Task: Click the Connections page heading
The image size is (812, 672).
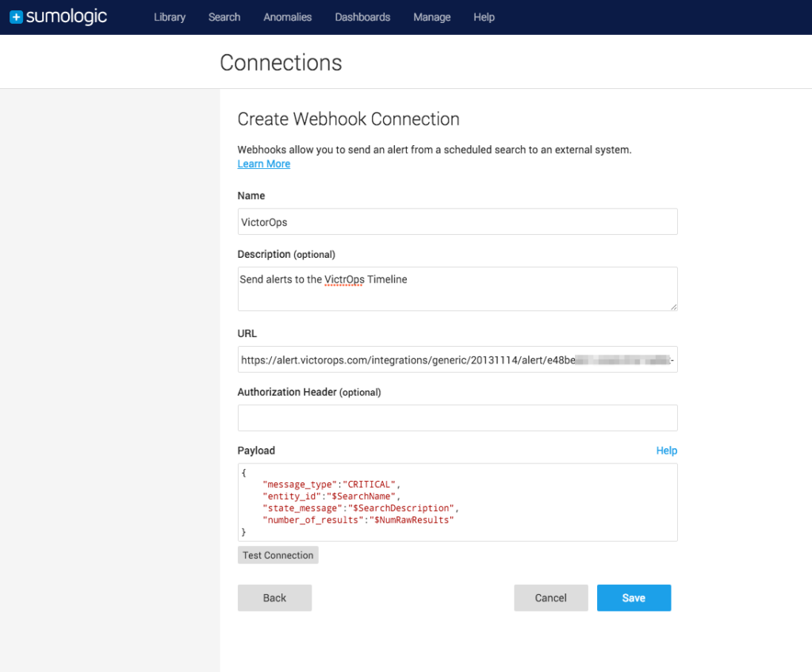Action: (x=281, y=62)
